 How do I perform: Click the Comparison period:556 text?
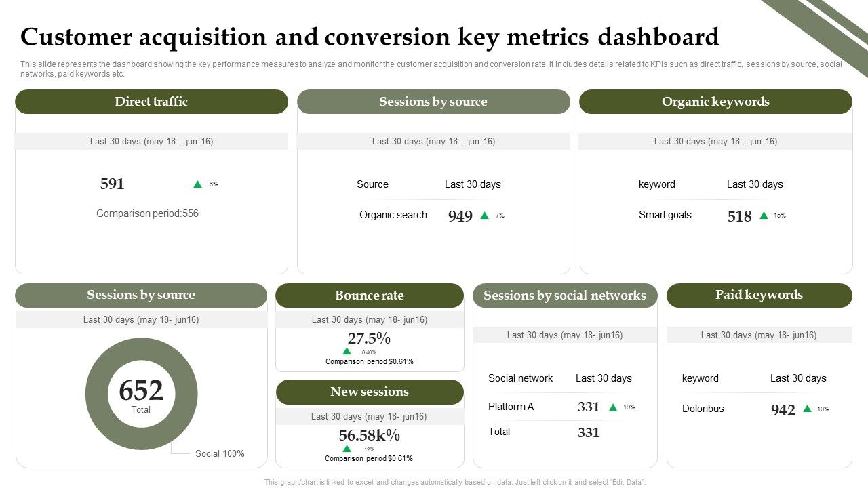(x=148, y=213)
